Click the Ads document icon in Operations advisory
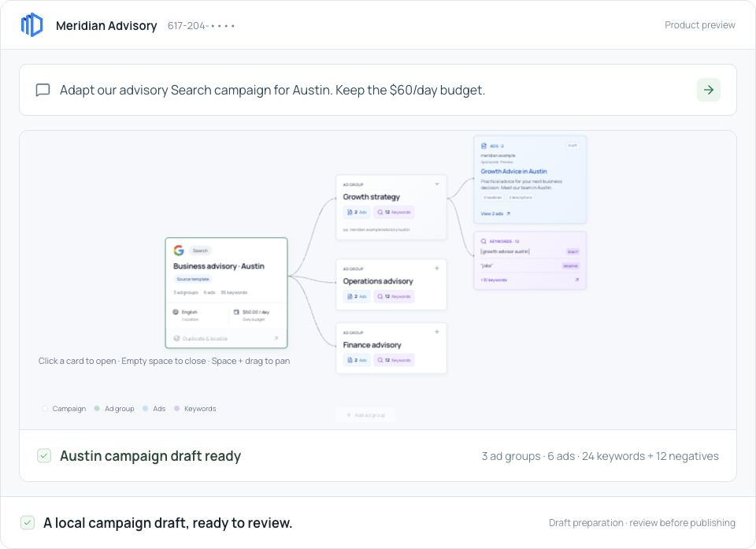Image resolution: width=756 pixels, height=549 pixels. (350, 296)
